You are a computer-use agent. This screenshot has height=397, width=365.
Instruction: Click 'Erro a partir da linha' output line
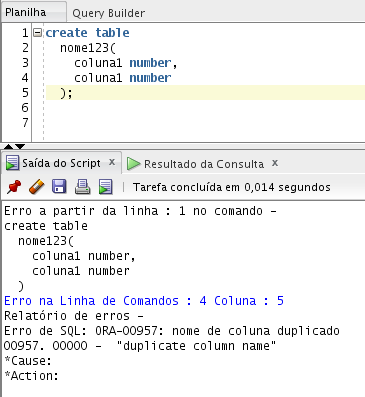pyautogui.click(x=140, y=211)
